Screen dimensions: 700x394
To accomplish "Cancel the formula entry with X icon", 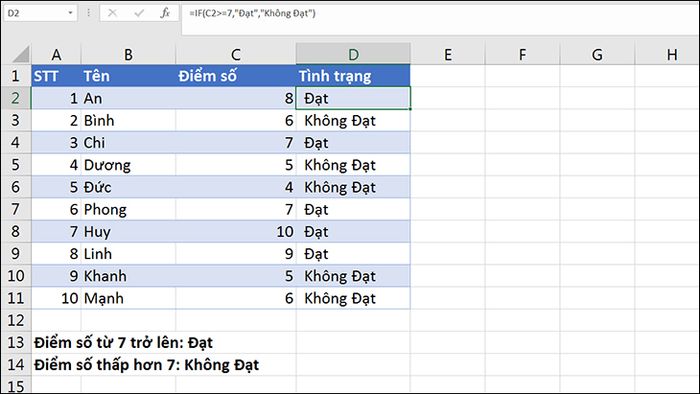I will pos(112,13).
